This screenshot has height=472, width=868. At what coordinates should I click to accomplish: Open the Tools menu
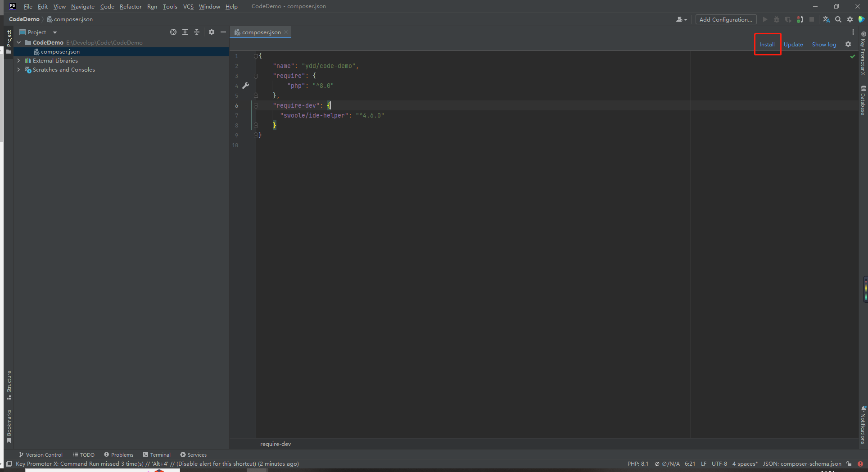(170, 6)
